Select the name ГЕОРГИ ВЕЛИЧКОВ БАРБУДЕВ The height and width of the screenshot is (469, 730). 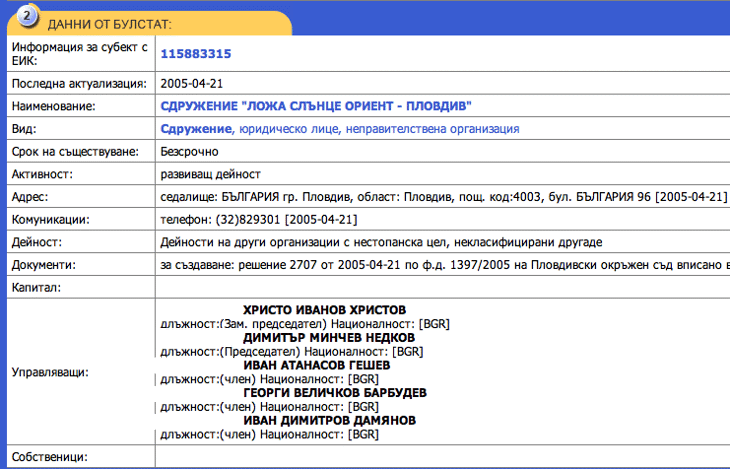335,393
